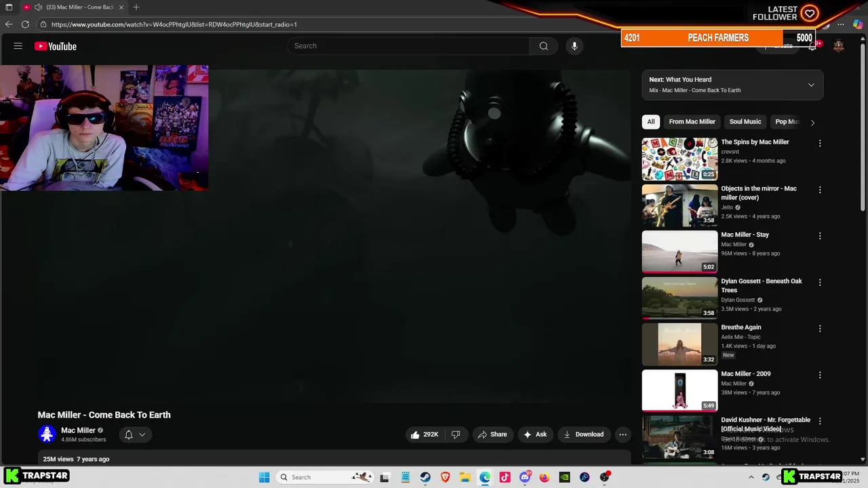Open the Copilot sidebar icon
868x488 pixels.
(858, 24)
